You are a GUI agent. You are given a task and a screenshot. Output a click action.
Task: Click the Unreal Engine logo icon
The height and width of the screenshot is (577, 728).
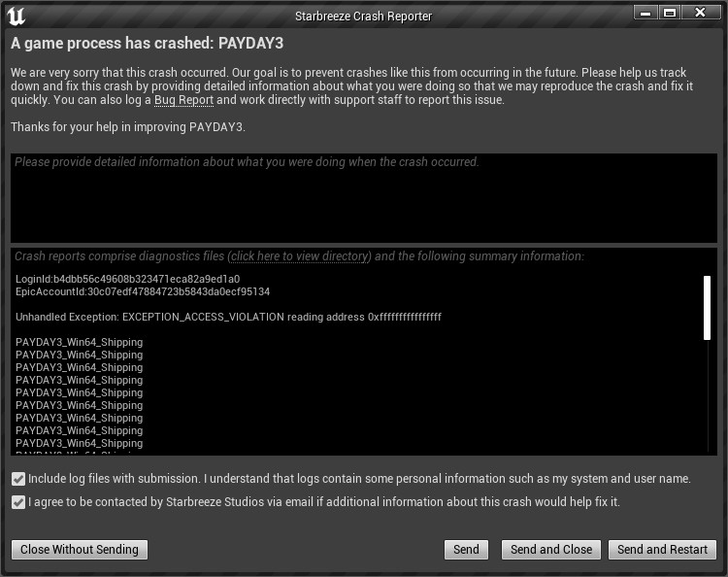tap(17, 17)
